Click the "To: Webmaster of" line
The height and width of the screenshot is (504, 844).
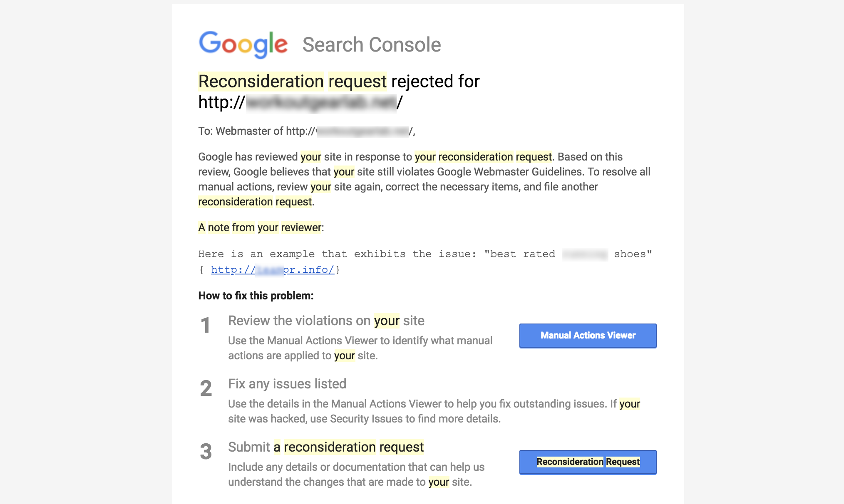click(x=256, y=131)
